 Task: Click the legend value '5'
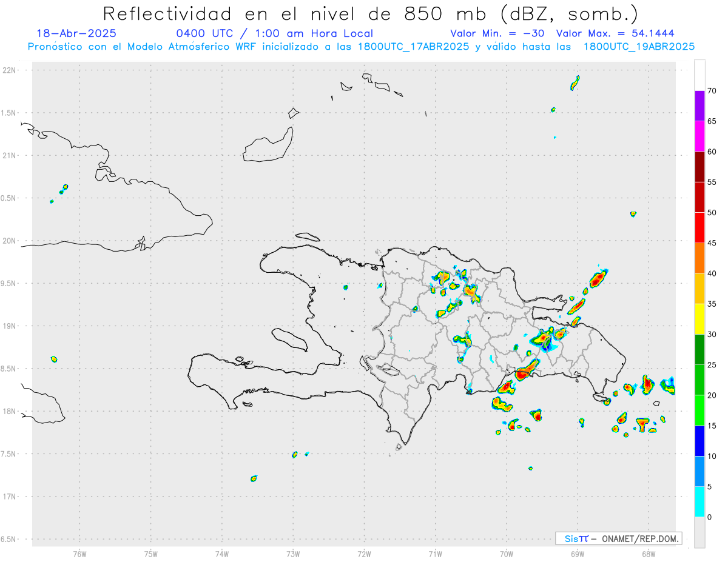(709, 487)
